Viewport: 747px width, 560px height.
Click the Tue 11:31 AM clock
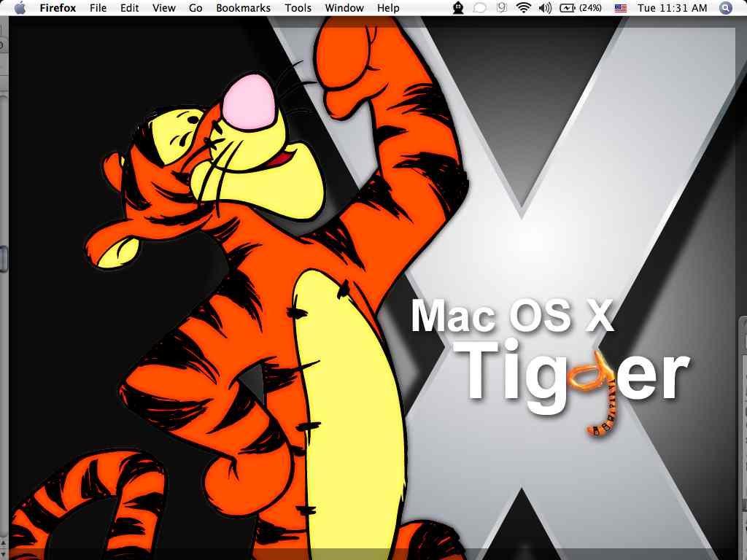[672, 8]
